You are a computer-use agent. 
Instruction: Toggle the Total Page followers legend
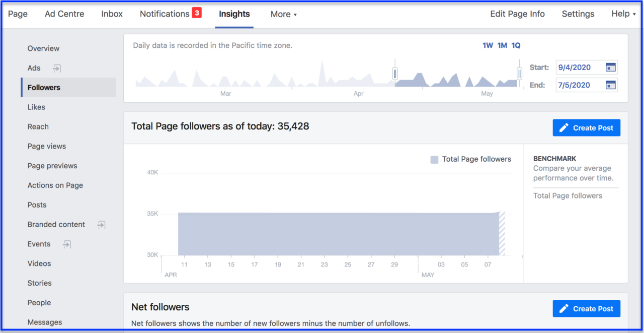pyautogui.click(x=470, y=159)
